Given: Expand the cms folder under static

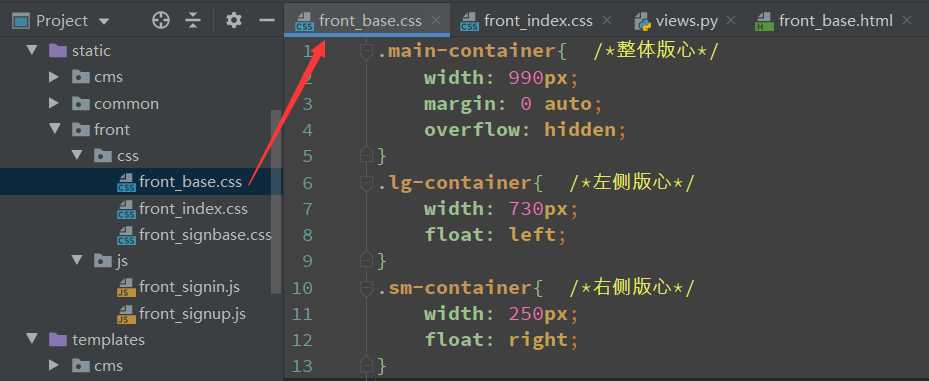Looking at the screenshot, I should (x=55, y=77).
